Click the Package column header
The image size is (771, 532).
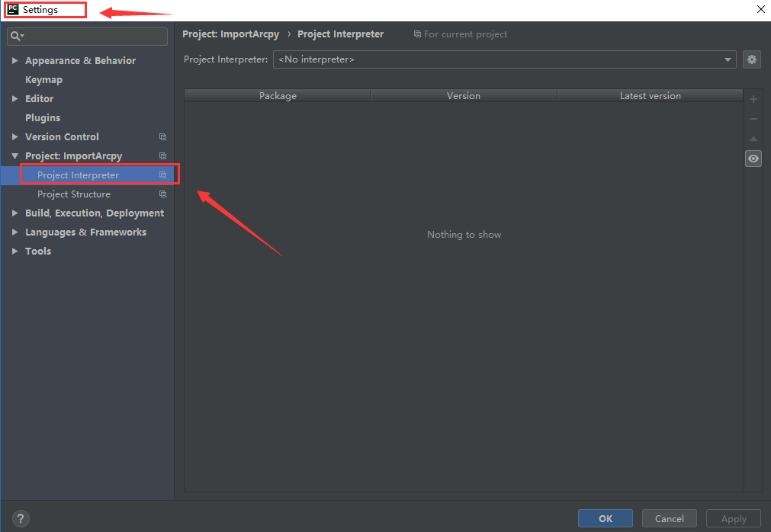[278, 96]
